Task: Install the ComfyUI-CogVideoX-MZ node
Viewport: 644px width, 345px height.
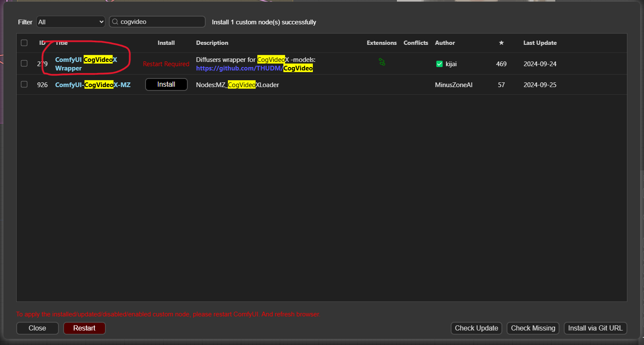Action: click(166, 85)
